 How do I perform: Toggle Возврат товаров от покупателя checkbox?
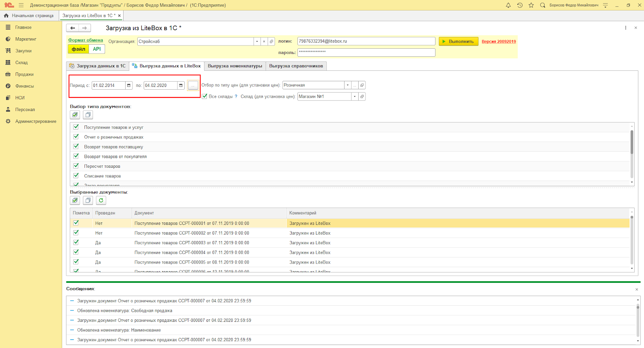pos(76,156)
